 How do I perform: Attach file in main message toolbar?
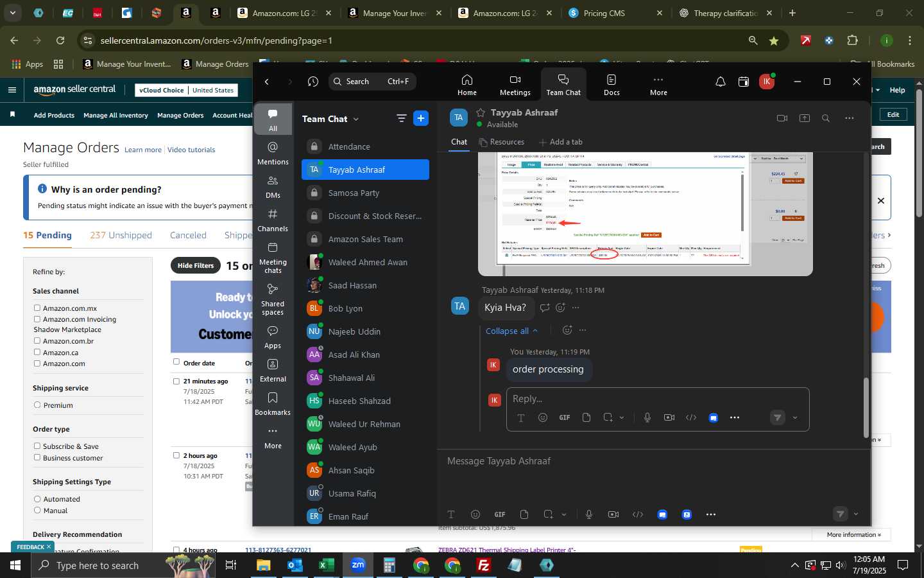tap(524, 514)
